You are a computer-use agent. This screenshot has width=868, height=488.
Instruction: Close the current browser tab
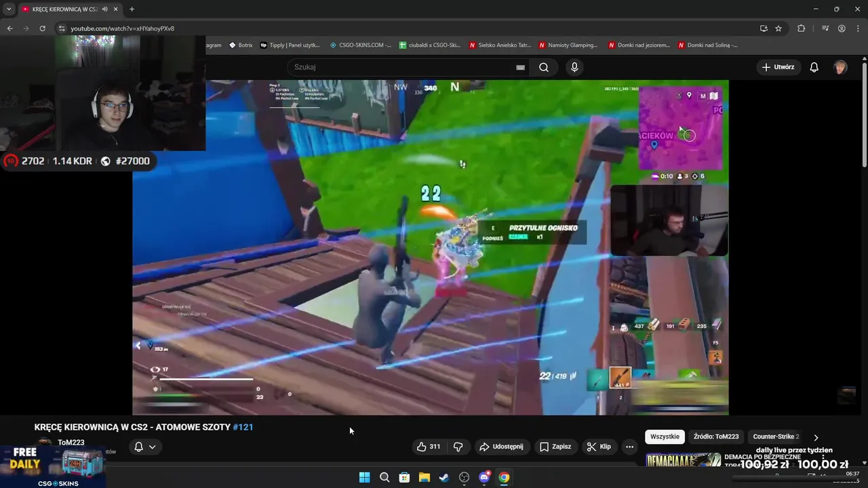(x=116, y=9)
